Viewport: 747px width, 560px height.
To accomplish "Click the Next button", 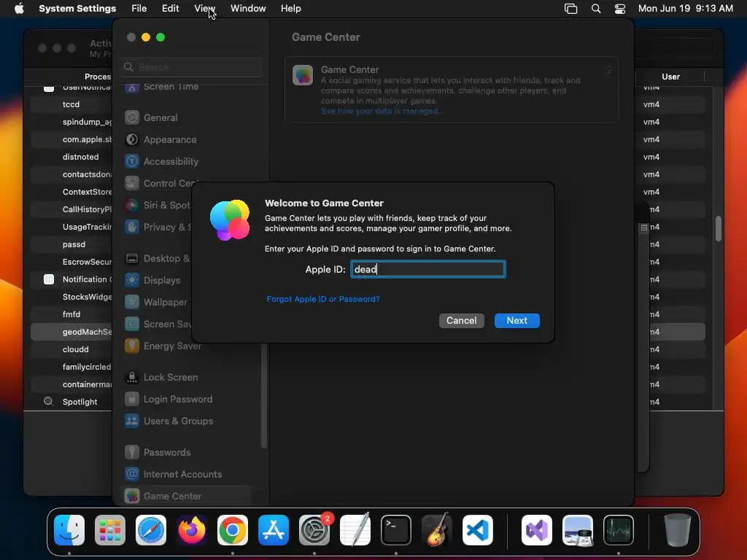I will 517,321.
